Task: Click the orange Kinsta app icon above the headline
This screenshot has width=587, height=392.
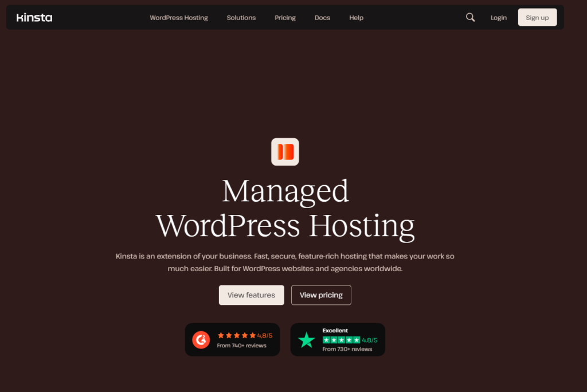Action: click(x=285, y=152)
